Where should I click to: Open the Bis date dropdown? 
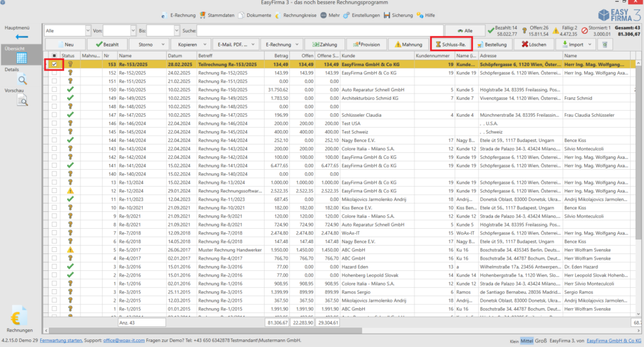pyautogui.click(x=177, y=31)
